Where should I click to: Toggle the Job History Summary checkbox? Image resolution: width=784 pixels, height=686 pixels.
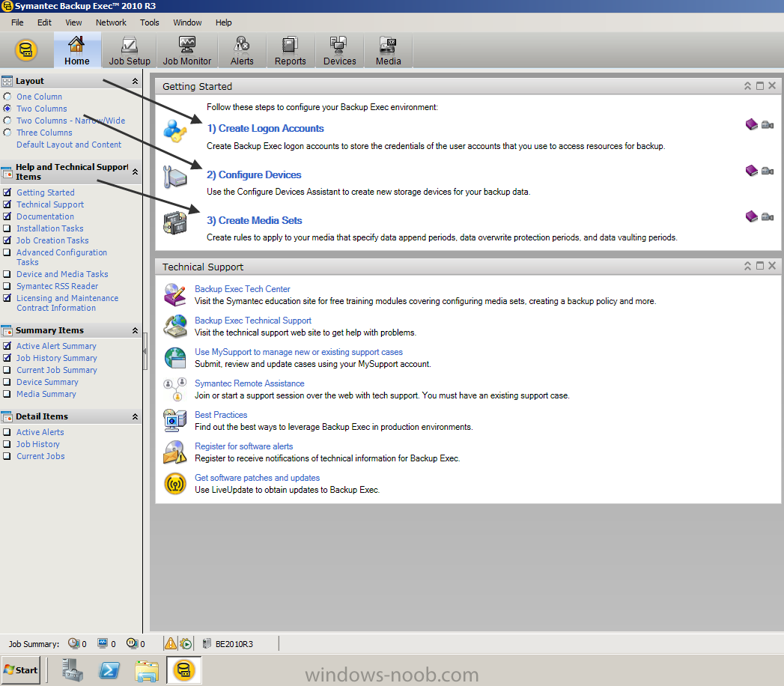(7, 358)
